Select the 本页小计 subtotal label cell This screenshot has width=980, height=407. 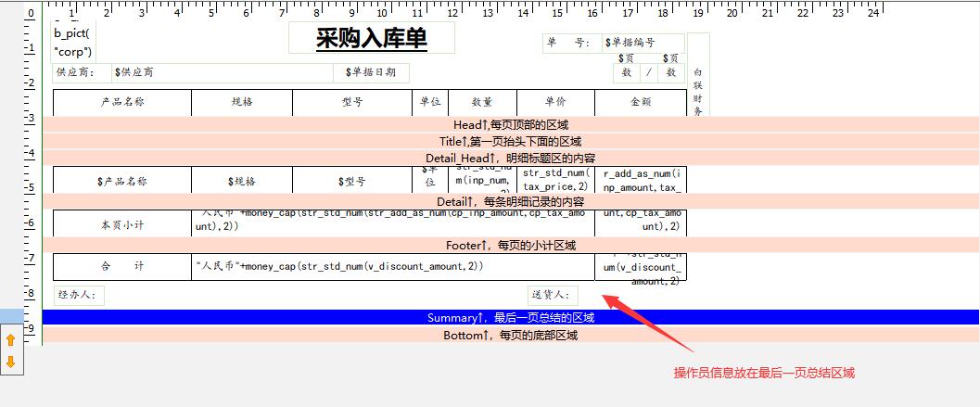tap(122, 225)
